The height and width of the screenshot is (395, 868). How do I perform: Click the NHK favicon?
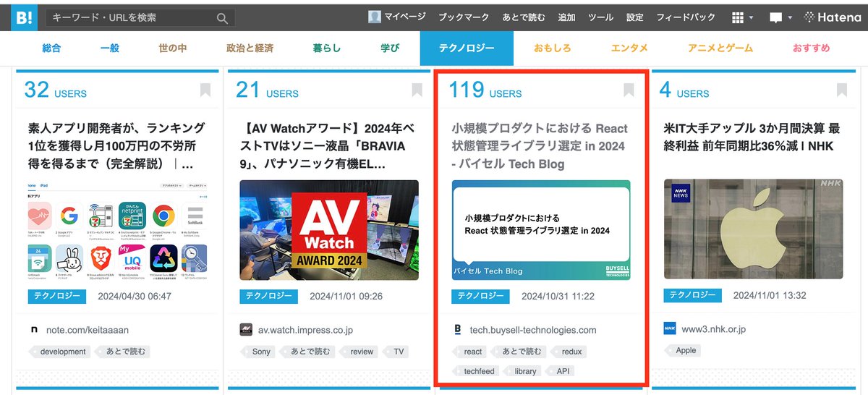click(x=670, y=328)
